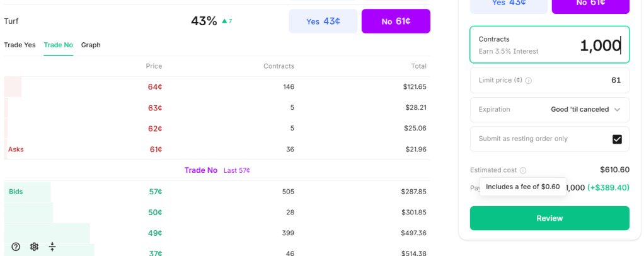Switch to the Trade Yes tab
This screenshot has height=256, width=644.
click(x=20, y=45)
